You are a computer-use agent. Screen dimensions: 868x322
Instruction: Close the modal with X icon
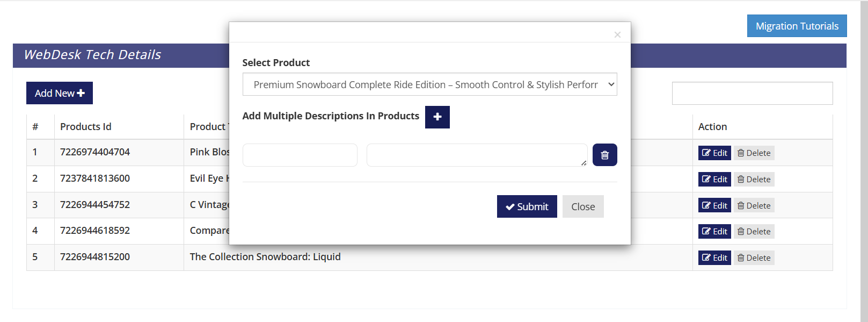pos(617,35)
